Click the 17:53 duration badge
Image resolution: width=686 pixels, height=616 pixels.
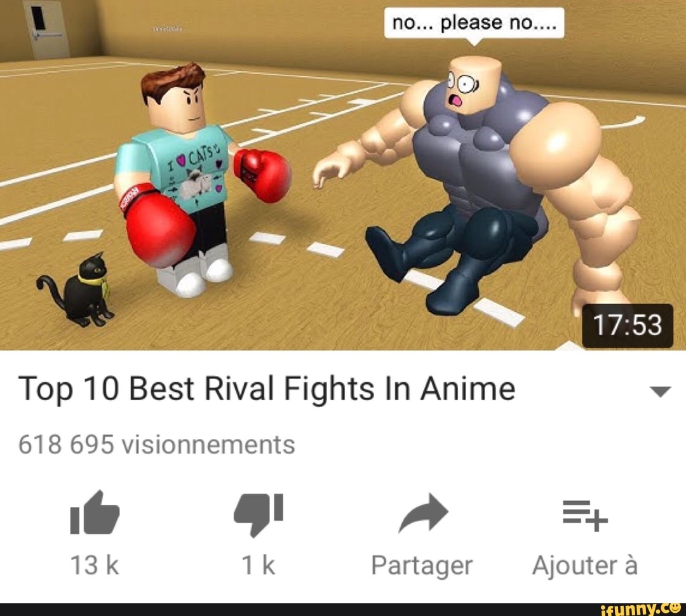click(627, 326)
